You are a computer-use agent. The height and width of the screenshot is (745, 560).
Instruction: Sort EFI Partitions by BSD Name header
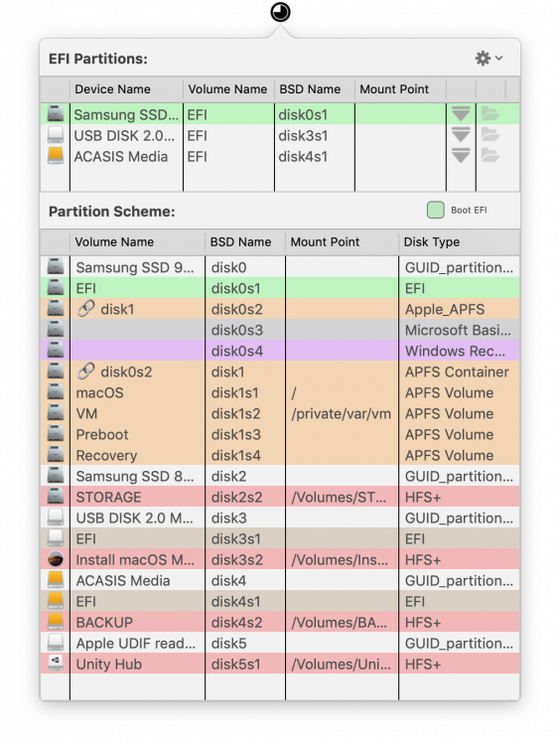(x=315, y=89)
